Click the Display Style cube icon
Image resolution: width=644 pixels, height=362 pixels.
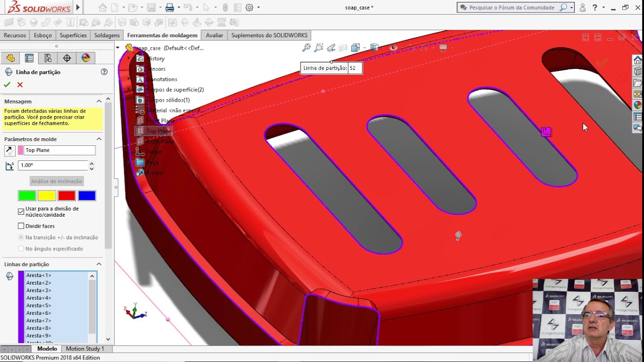pyautogui.click(x=374, y=48)
